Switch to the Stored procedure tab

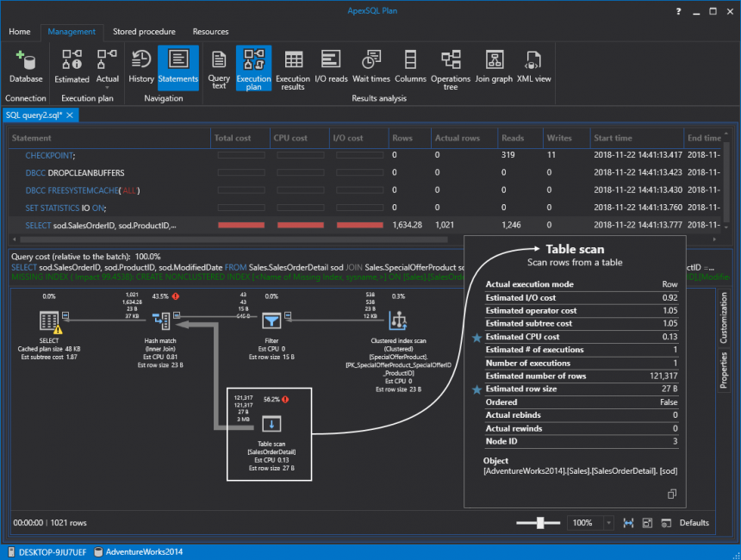pos(144,32)
